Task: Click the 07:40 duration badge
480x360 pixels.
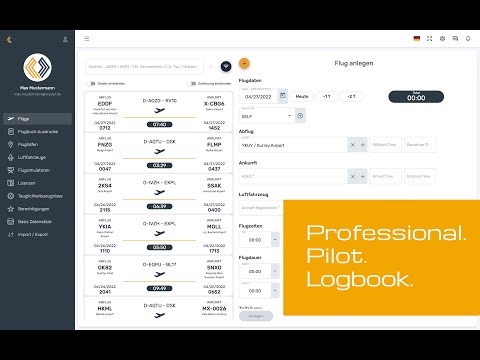Action: pos(159,125)
